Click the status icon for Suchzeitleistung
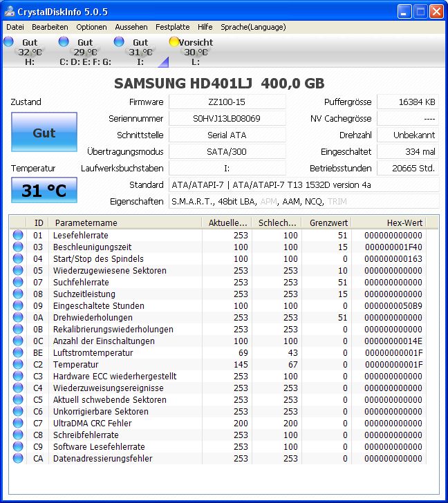 pyautogui.click(x=18, y=294)
